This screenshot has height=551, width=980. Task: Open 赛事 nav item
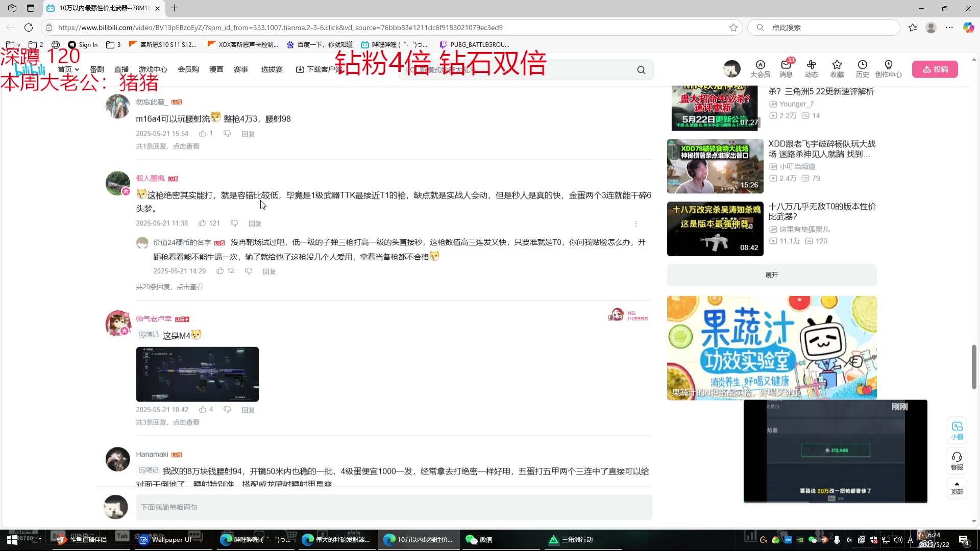click(x=241, y=69)
